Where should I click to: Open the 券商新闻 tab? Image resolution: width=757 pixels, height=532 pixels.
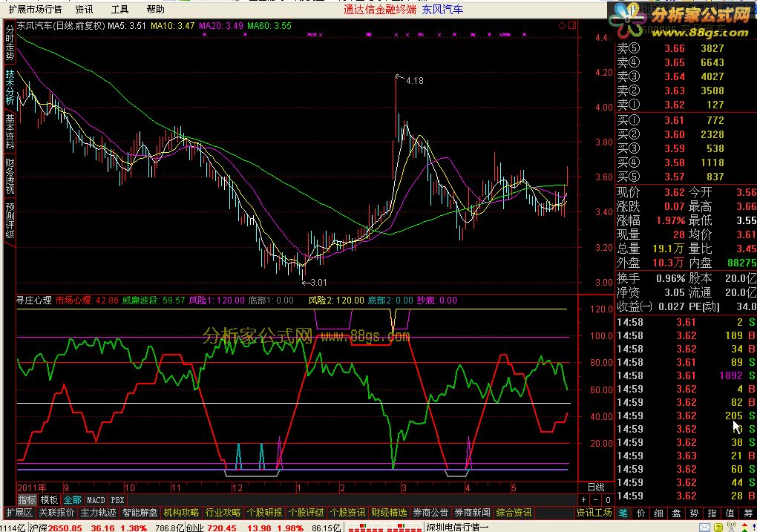[x=472, y=513]
